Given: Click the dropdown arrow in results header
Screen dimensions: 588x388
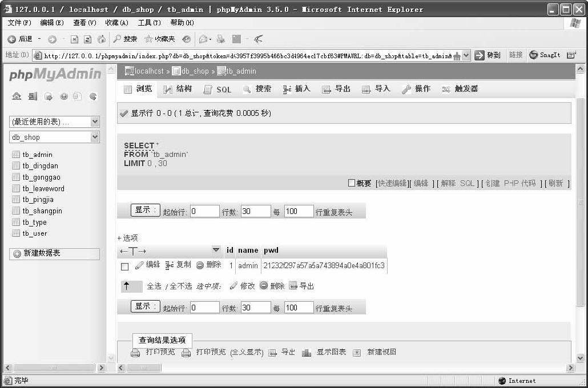Looking at the screenshot, I should tap(216, 250).
